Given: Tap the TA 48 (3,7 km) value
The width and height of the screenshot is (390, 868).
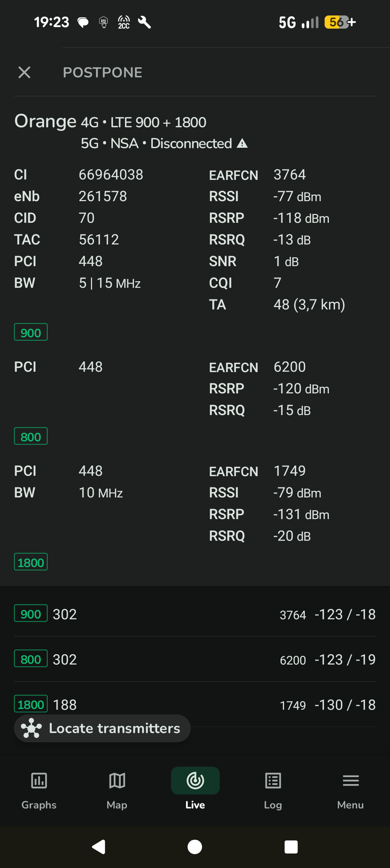Looking at the screenshot, I should (309, 305).
